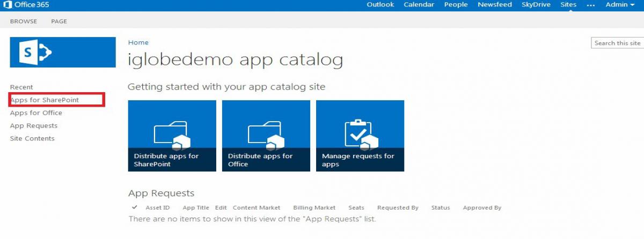Open the SharePoint site logo
The image size is (644, 239).
tap(63, 52)
